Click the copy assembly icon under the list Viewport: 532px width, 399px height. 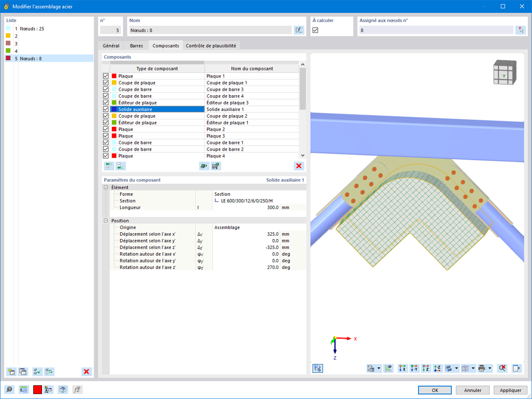click(23, 371)
